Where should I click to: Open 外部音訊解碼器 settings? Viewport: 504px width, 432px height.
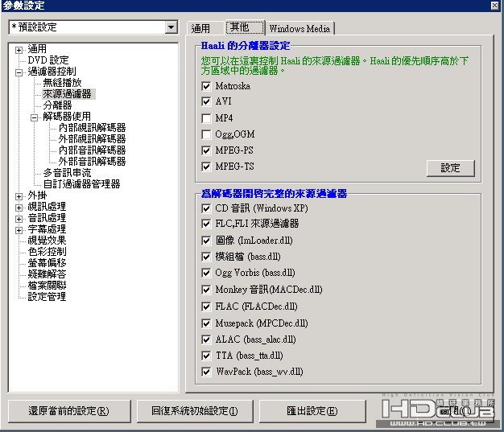(x=93, y=161)
